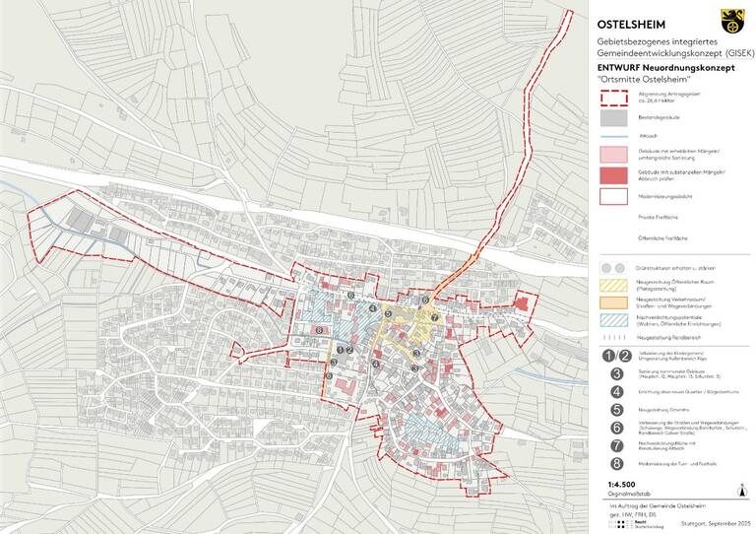Select legend marker number 3

tap(616, 373)
